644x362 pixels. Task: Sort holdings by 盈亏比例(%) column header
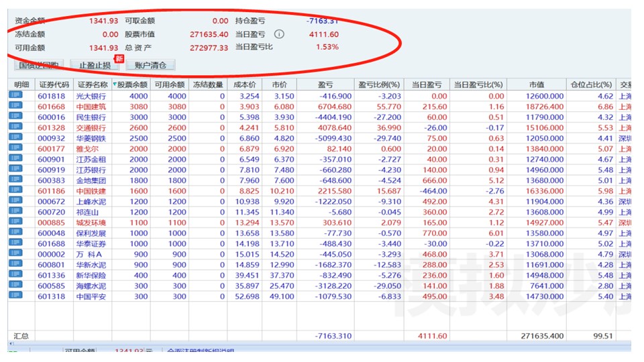[x=379, y=84]
